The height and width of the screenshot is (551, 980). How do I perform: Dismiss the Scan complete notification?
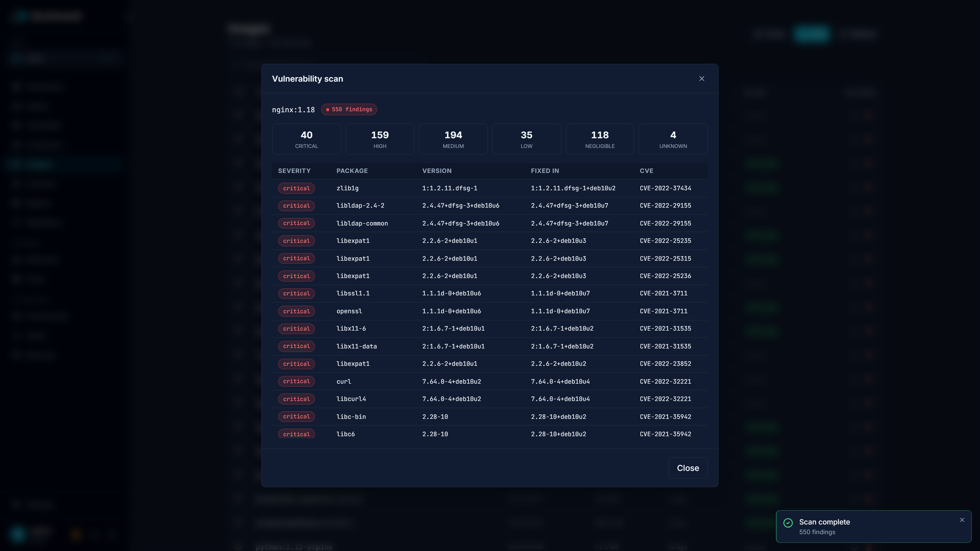pos(962,520)
